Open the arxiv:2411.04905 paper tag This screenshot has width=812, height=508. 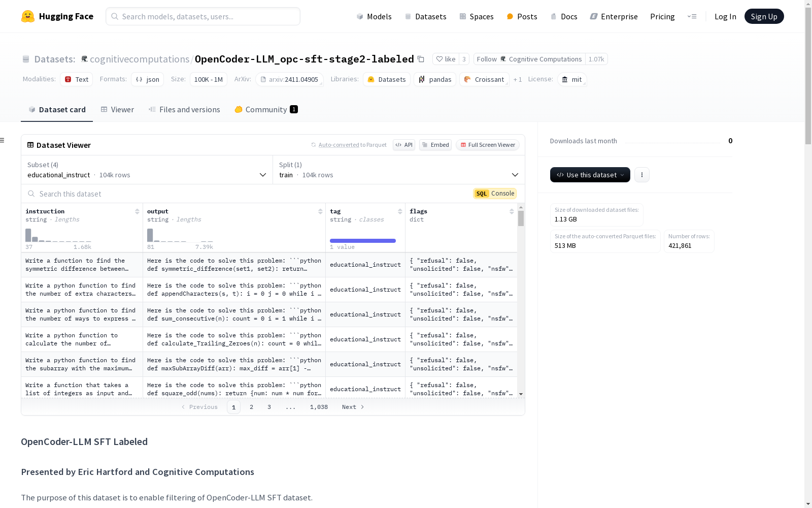click(x=289, y=79)
